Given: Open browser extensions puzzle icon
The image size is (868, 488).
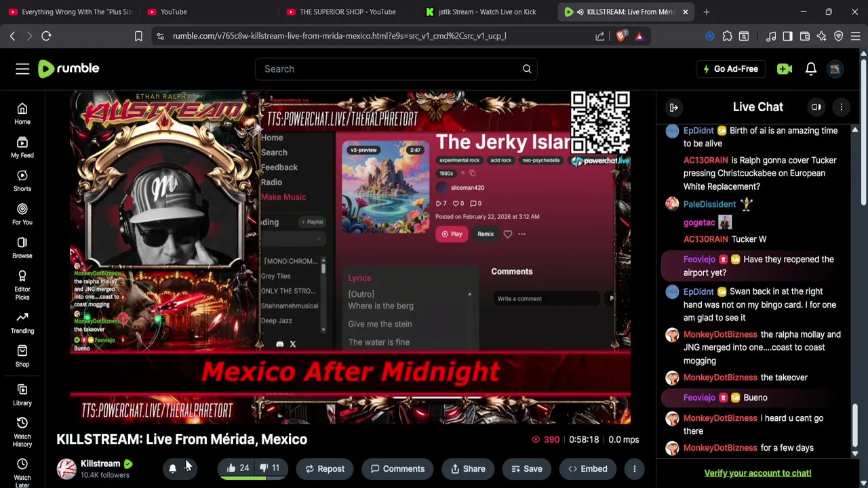Looking at the screenshot, I should coord(727,36).
